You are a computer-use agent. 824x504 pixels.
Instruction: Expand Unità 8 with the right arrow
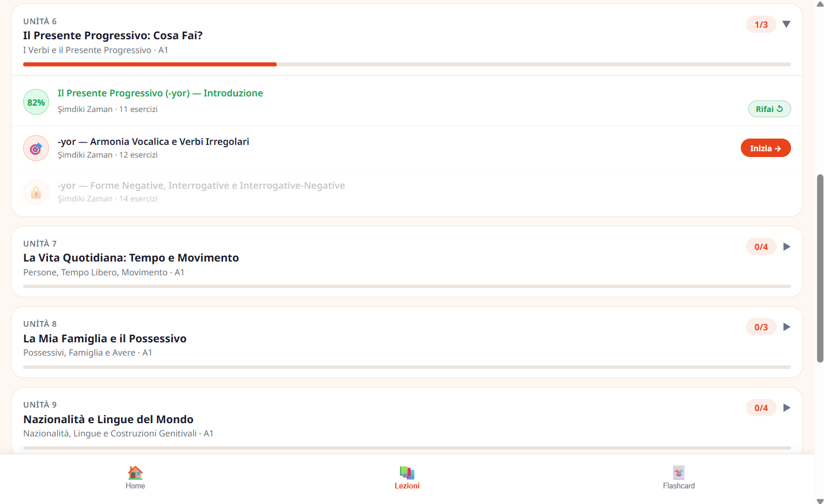pyautogui.click(x=786, y=327)
